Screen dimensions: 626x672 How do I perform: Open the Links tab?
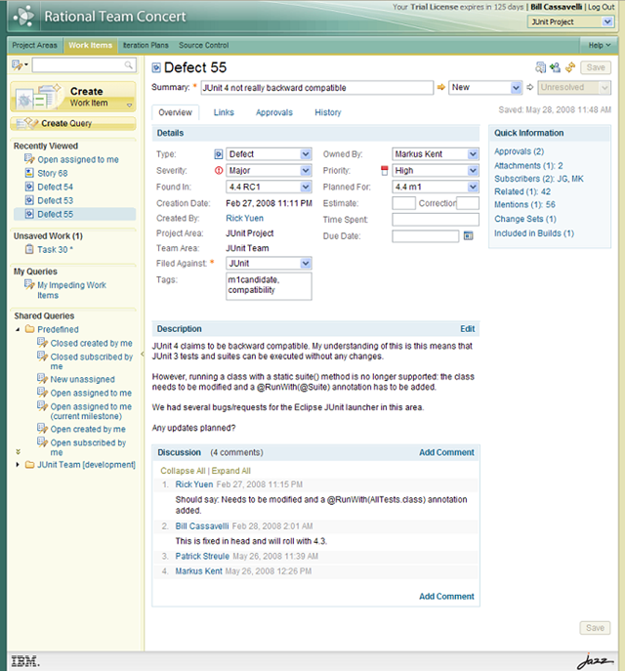pyautogui.click(x=224, y=112)
